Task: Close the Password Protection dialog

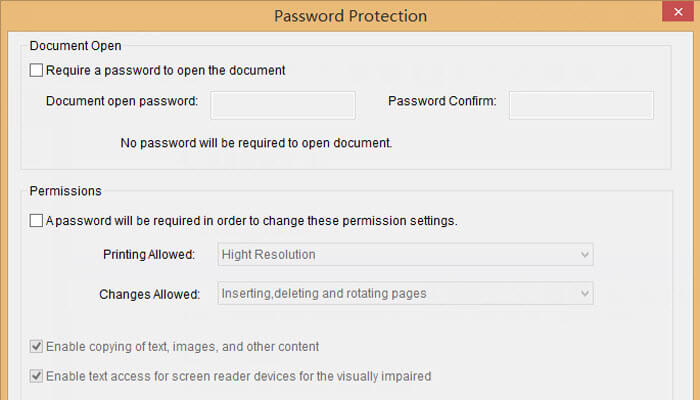Action: point(677,13)
